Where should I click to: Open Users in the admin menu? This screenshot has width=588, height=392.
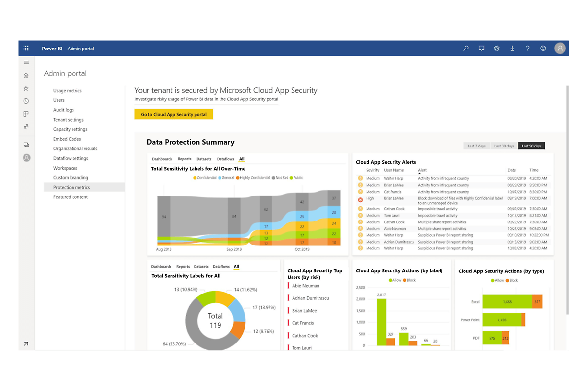click(x=59, y=100)
